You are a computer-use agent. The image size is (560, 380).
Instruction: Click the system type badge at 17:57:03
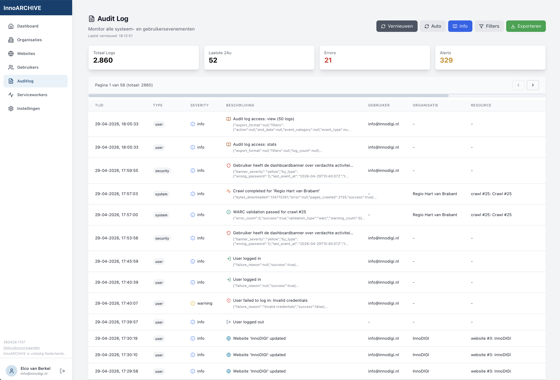(x=161, y=194)
